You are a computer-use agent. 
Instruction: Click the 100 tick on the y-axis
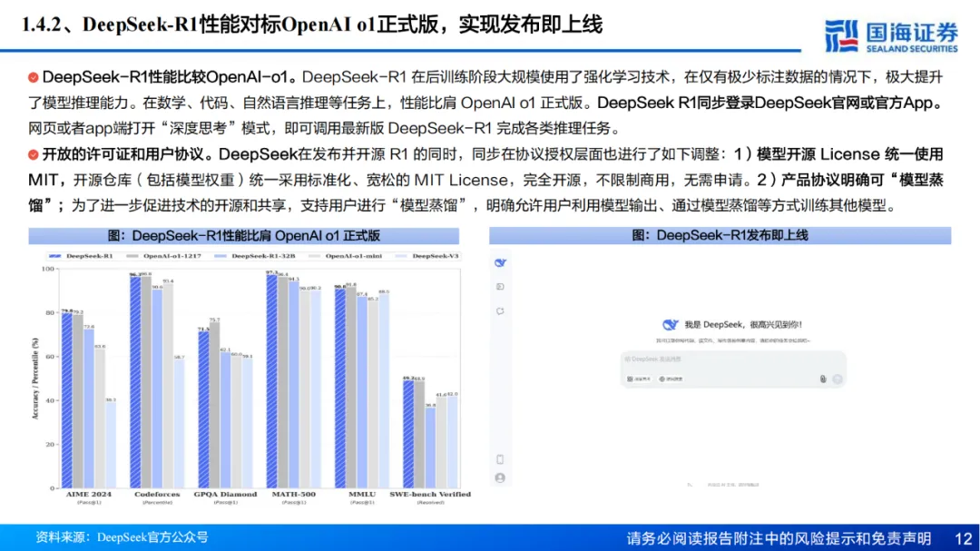click(x=47, y=269)
